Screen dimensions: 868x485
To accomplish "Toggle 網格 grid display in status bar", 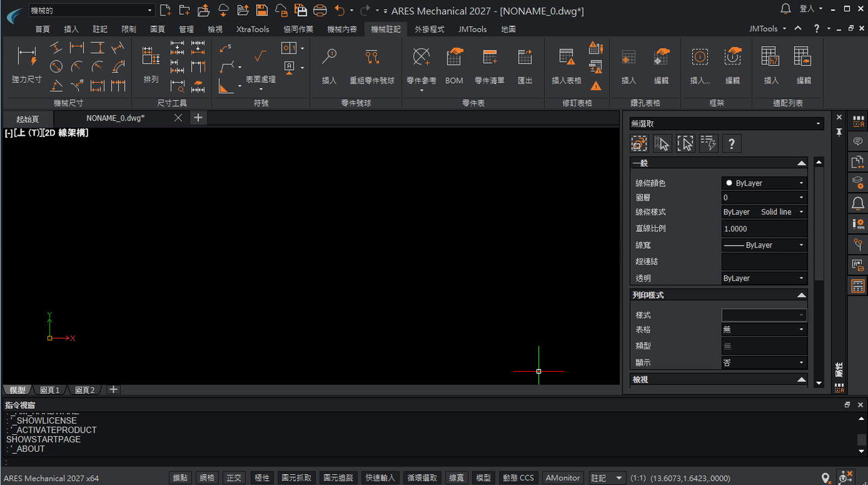I will pyautogui.click(x=207, y=478).
